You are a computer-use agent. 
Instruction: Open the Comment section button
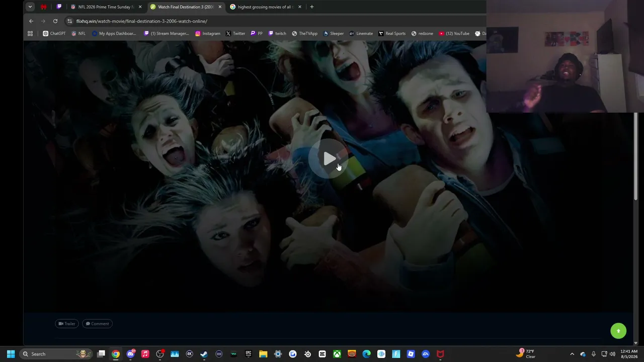(97, 324)
